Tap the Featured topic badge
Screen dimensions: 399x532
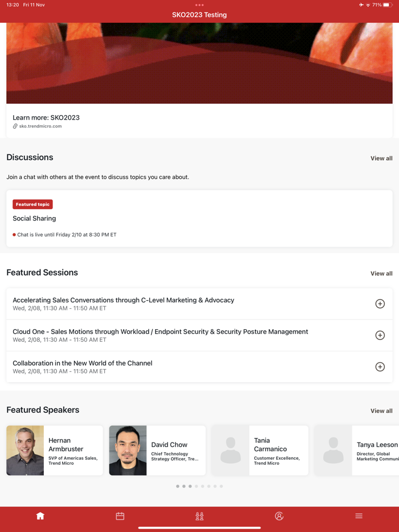32,204
